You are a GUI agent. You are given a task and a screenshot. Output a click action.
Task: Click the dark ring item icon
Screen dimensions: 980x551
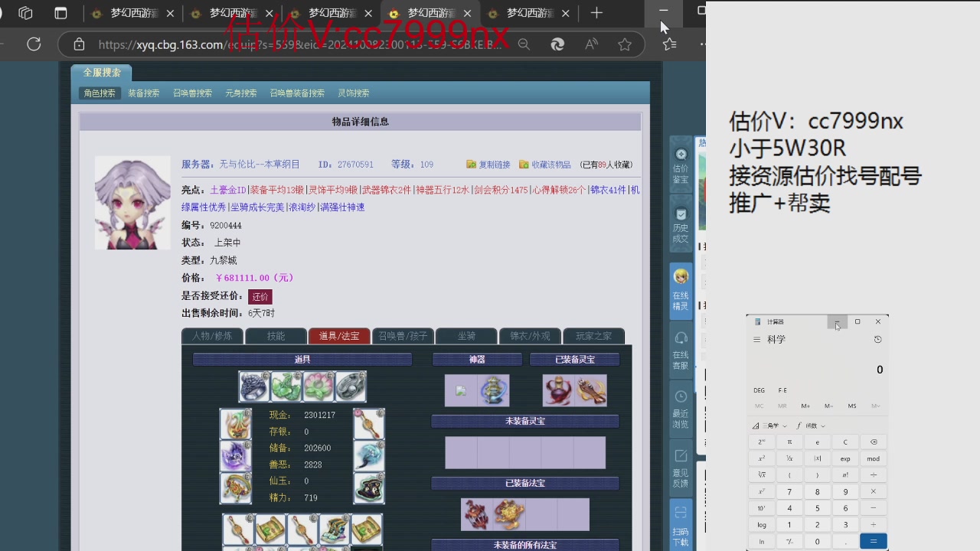(x=254, y=387)
